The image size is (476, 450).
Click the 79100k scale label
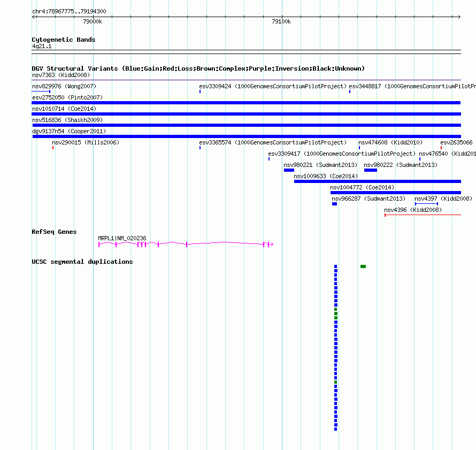click(x=281, y=21)
